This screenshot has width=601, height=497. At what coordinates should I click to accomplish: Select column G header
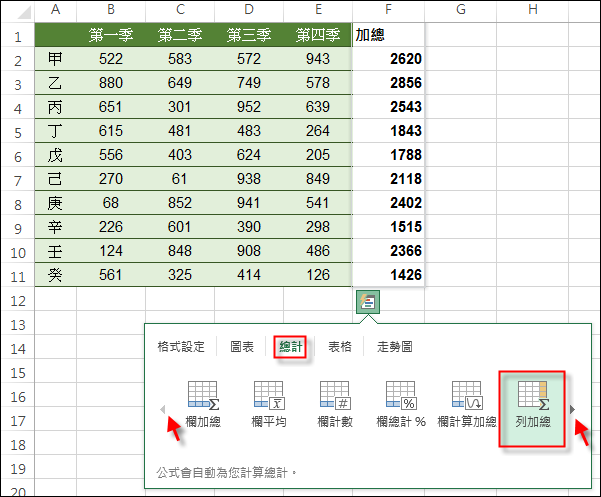coord(461,10)
